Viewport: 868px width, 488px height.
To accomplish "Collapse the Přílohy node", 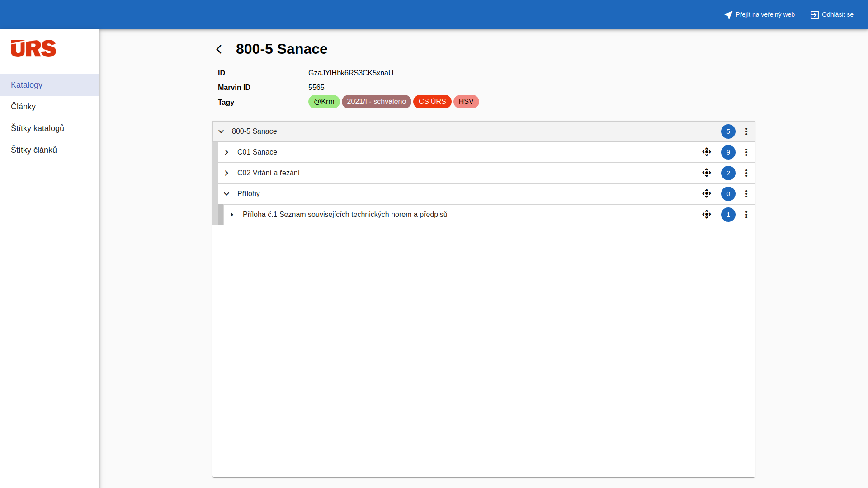I will click(226, 194).
